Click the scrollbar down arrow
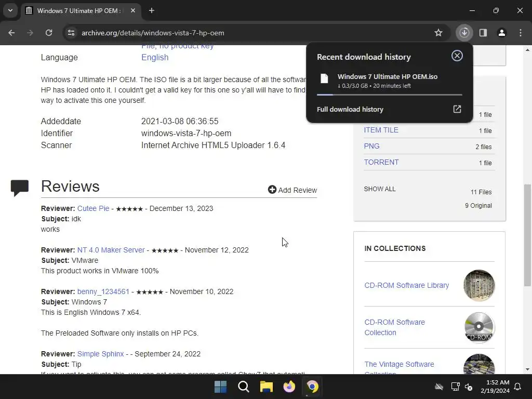 (x=527, y=369)
